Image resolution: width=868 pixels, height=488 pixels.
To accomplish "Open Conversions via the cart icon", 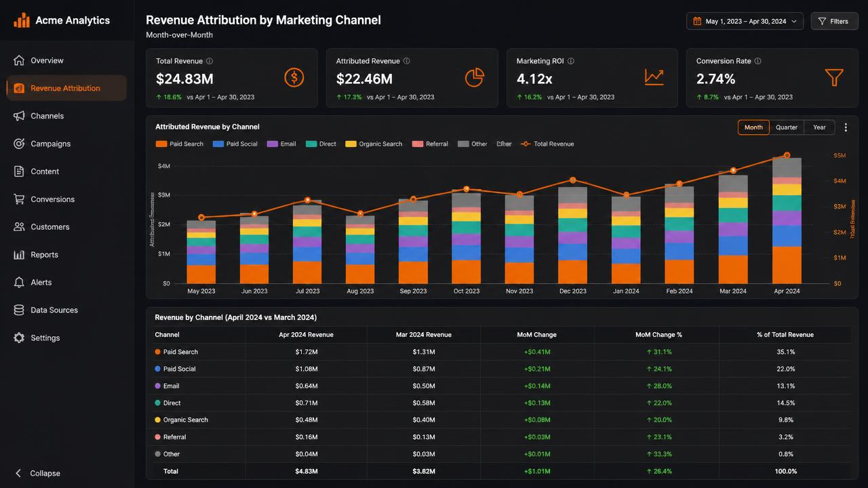I will point(19,199).
